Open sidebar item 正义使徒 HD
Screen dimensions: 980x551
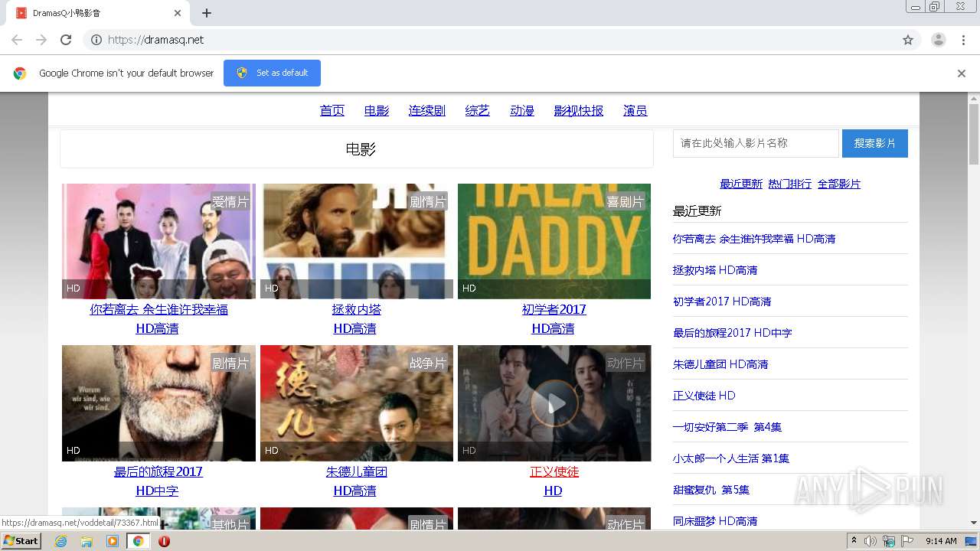[x=704, y=396]
